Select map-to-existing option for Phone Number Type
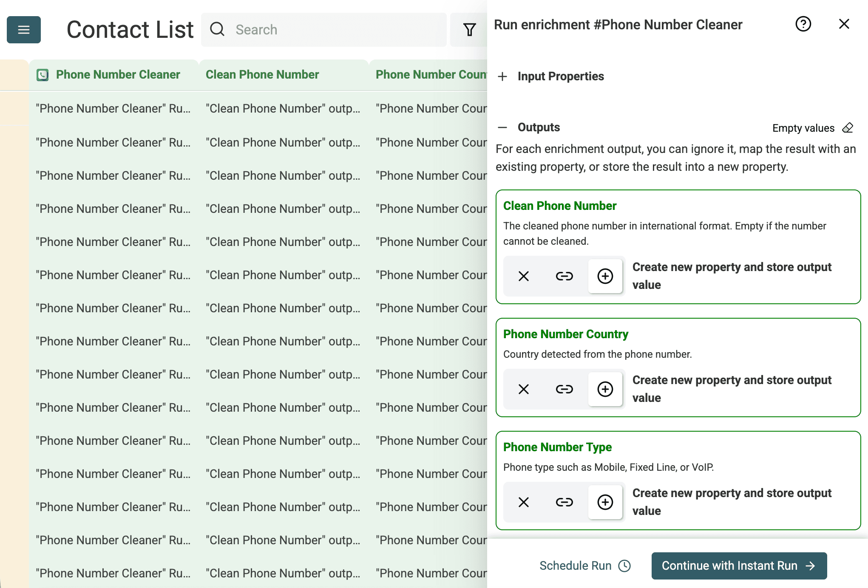This screenshot has width=868, height=588. [x=564, y=502]
